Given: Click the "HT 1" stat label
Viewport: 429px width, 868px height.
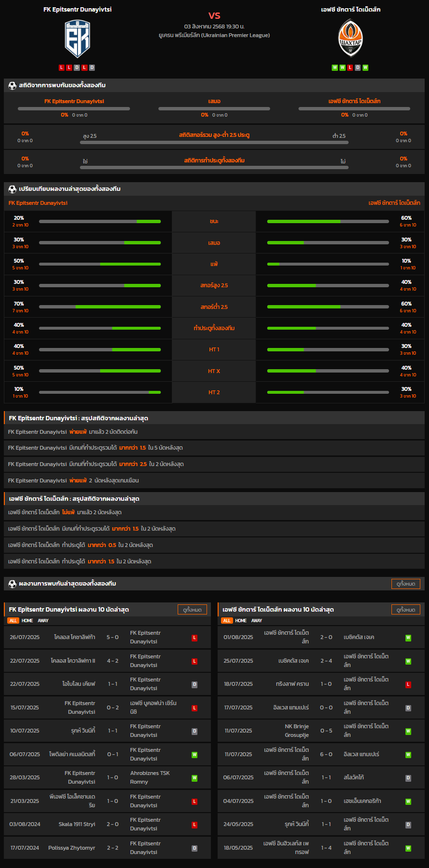Looking at the screenshot, I should point(214,349).
